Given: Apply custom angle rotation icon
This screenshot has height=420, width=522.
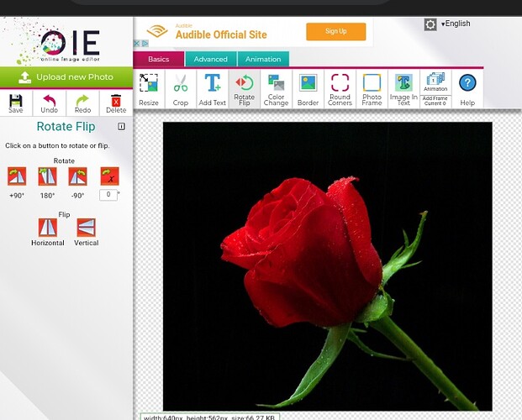Looking at the screenshot, I should click(109, 176).
